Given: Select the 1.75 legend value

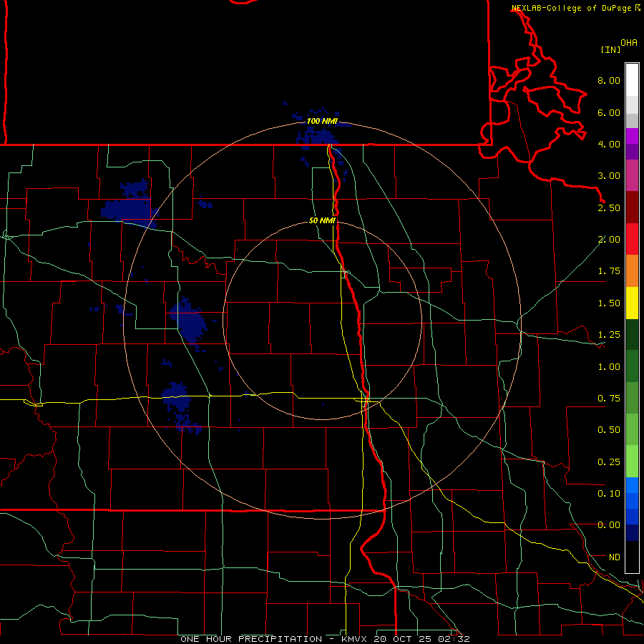Looking at the screenshot, I should [x=609, y=271].
